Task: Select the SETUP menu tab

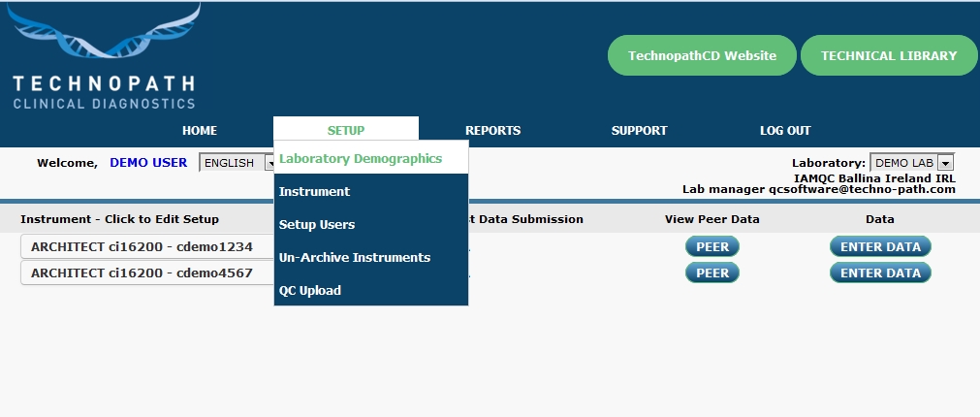Action: [346, 129]
